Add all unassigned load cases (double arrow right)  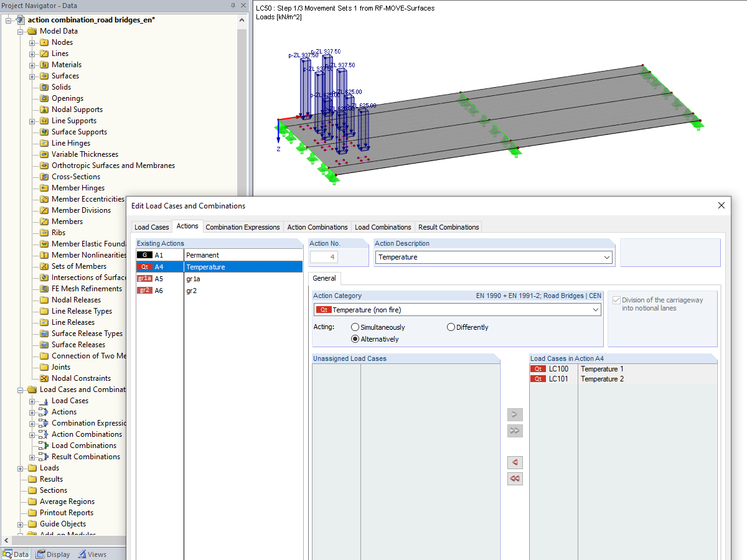(x=515, y=431)
